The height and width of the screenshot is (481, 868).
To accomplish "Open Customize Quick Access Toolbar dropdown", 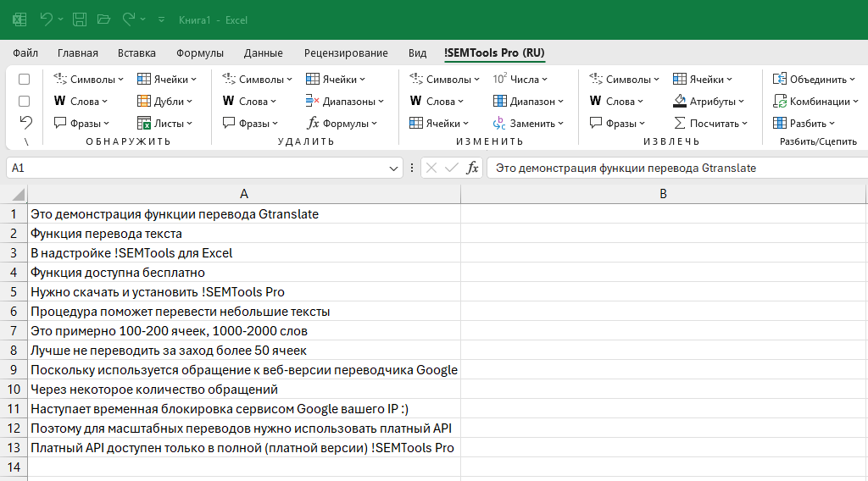I will coord(161,19).
